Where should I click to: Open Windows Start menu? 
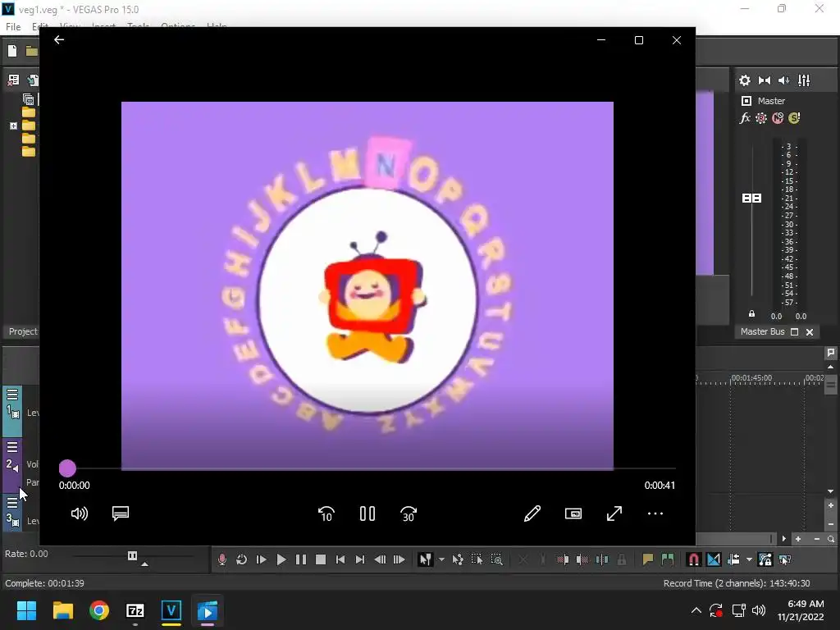(26, 610)
